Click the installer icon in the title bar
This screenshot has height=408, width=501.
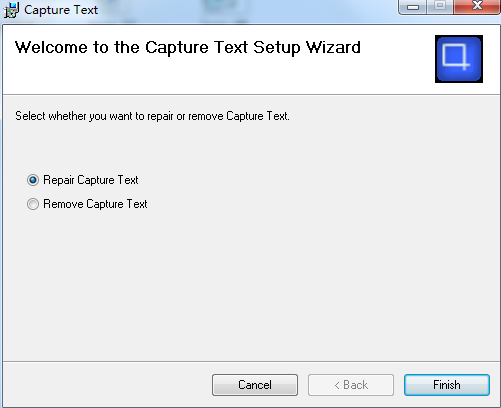[x=11, y=10]
